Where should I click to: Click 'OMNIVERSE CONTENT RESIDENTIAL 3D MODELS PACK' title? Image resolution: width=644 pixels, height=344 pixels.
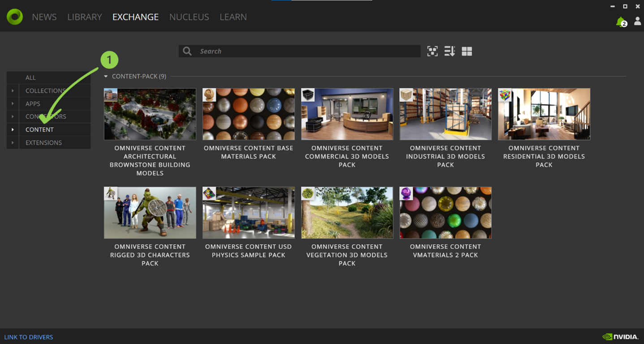(544, 156)
